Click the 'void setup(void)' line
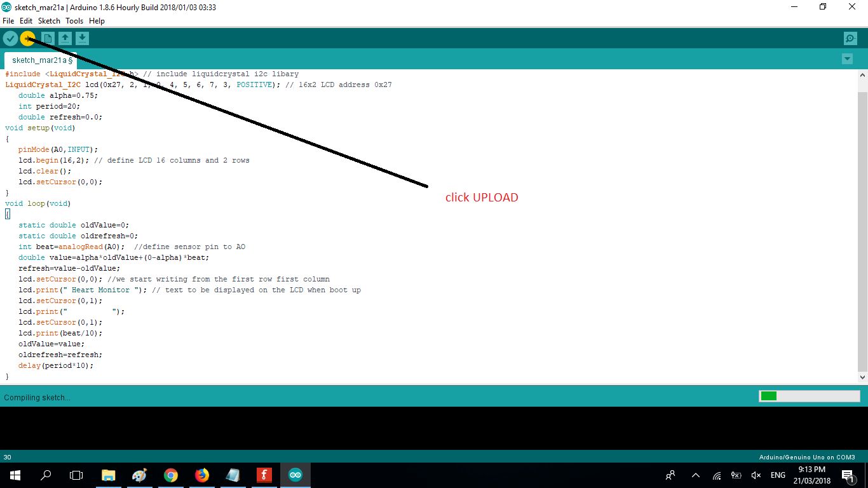The width and height of the screenshot is (868, 488). (40, 128)
